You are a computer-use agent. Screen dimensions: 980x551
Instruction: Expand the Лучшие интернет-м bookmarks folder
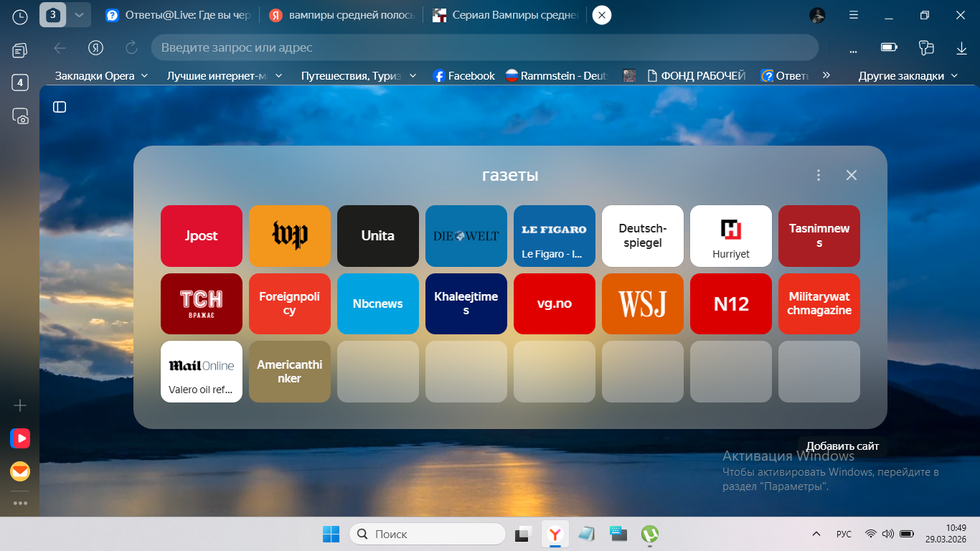[225, 75]
